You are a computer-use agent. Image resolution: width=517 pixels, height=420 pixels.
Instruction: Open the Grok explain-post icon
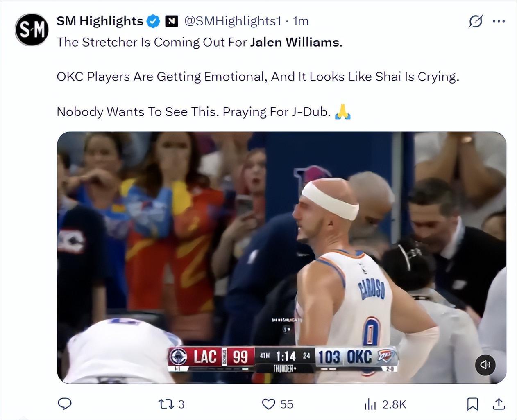coord(475,21)
